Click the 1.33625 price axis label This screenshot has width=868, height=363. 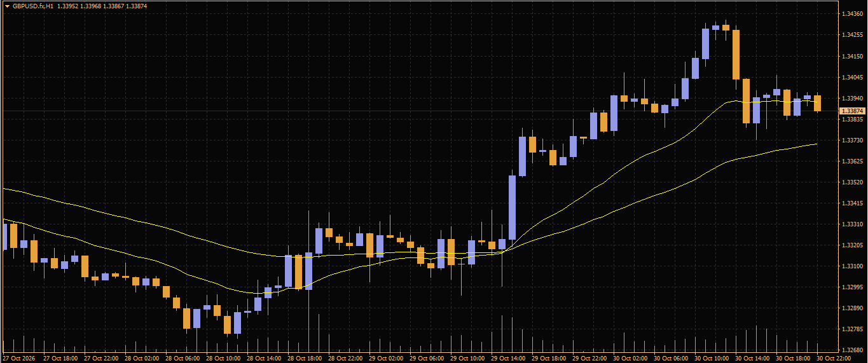click(x=852, y=161)
